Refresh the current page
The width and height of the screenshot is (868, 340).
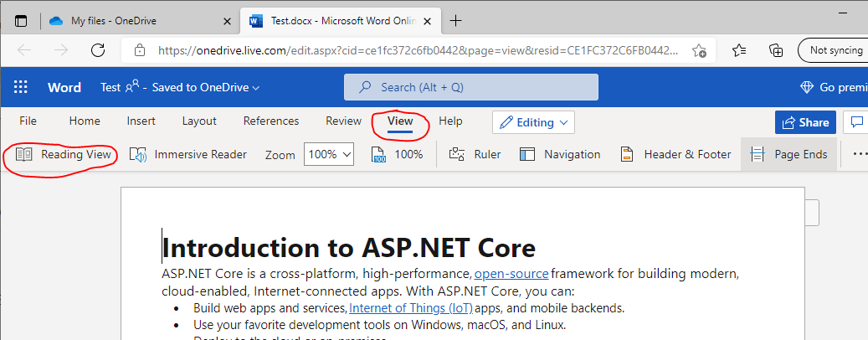point(98,50)
